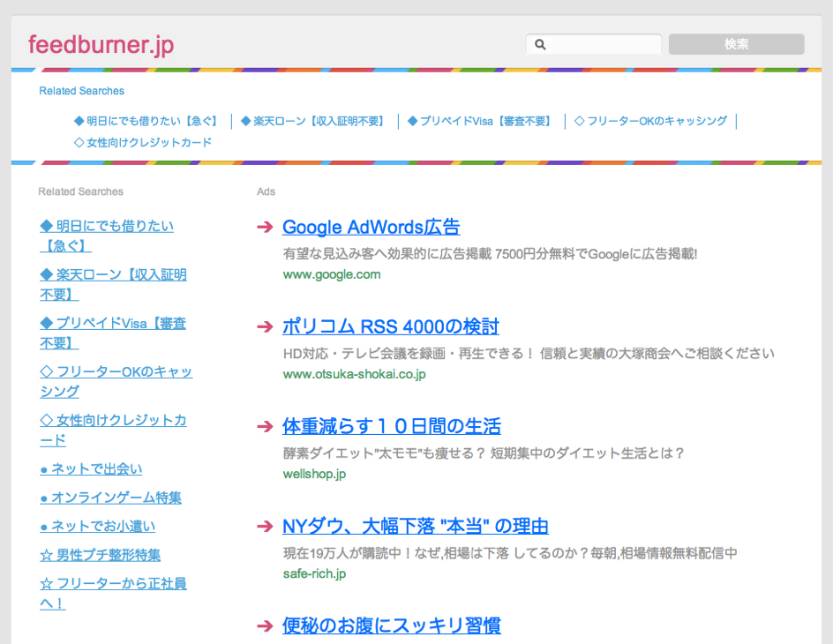Click the www.google.com ad URL
The height and width of the screenshot is (644, 833).
[332, 274]
